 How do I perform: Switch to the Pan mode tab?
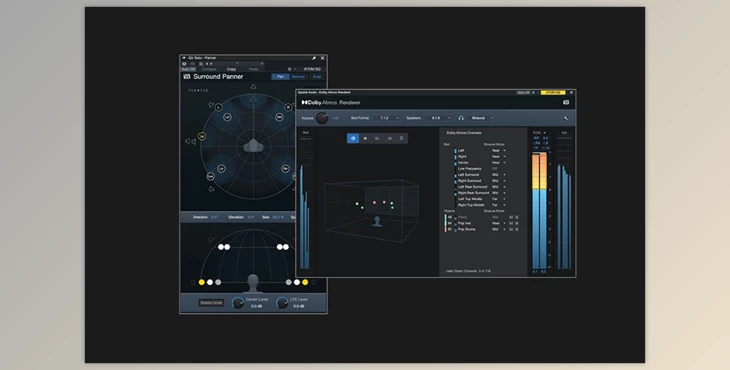point(280,77)
